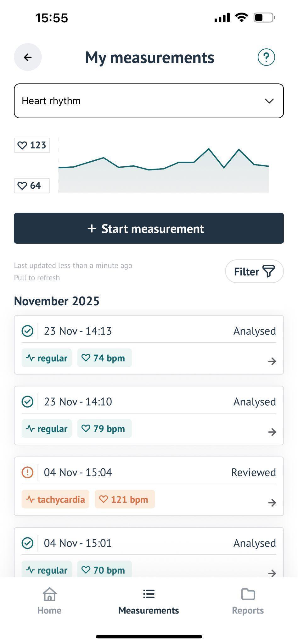This screenshot has width=298, height=644.
Task: Go to the Reports tab
Action: (248, 602)
